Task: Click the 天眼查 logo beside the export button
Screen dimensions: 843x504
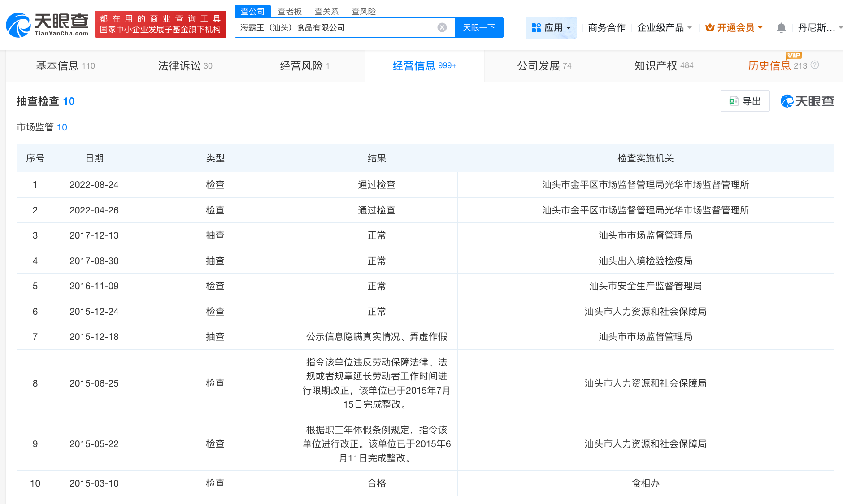Action: pyautogui.click(x=807, y=101)
